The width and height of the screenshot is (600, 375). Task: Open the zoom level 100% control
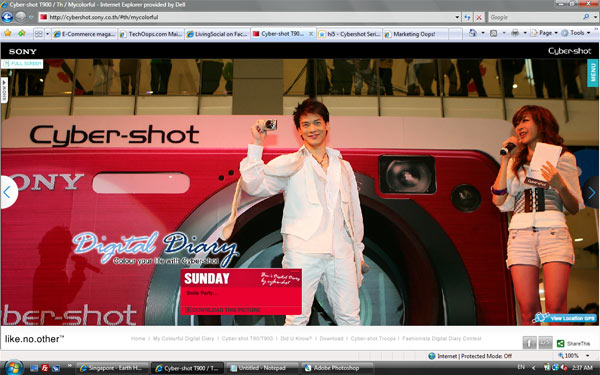(x=572, y=356)
